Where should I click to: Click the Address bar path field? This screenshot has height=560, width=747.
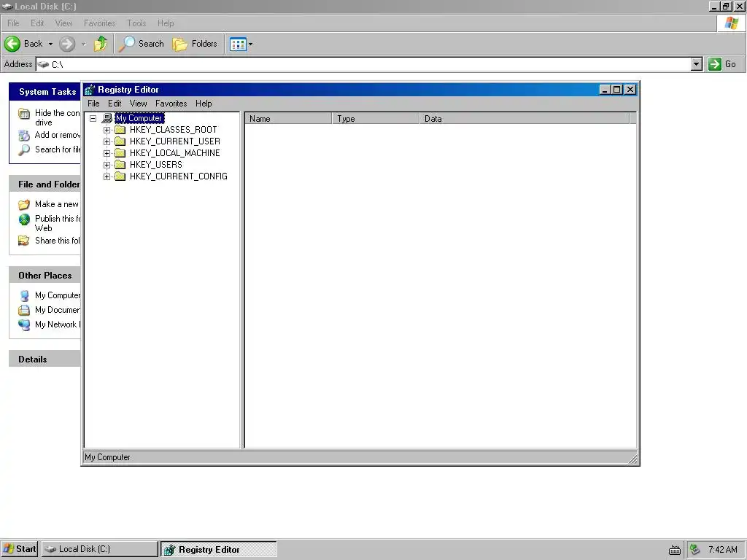tap(363, 64)
